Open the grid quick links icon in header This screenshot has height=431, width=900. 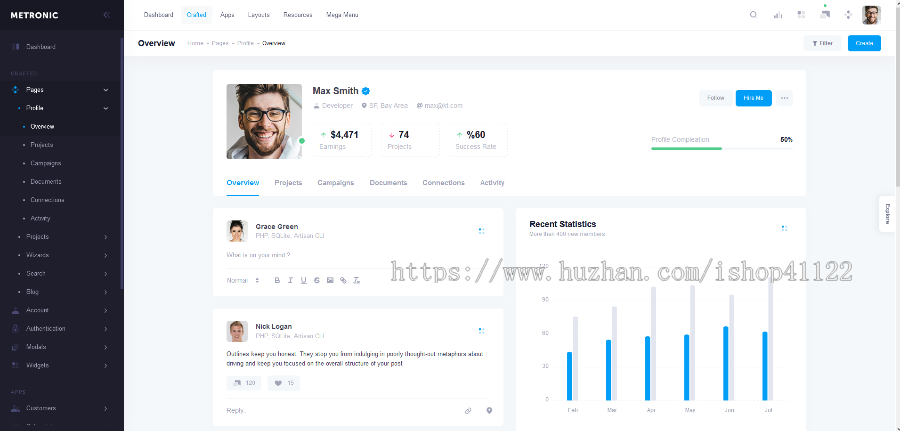point(801,15)
